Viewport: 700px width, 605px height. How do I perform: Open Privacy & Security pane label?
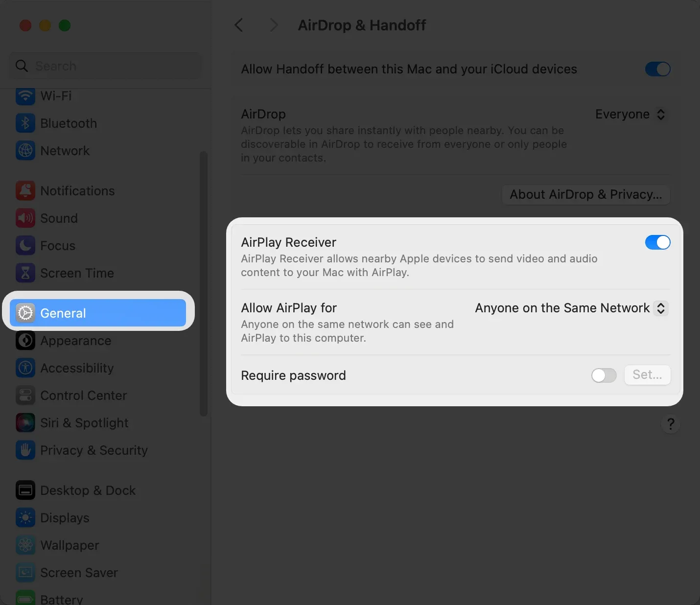94,450
